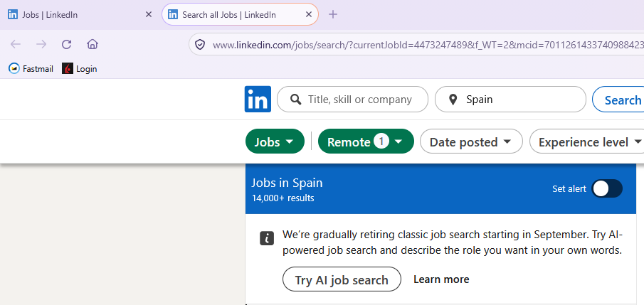Select the 'Search all Jobs | LinkedIn' tab
The width and height of the screenshot is (644, 305).
240,14
